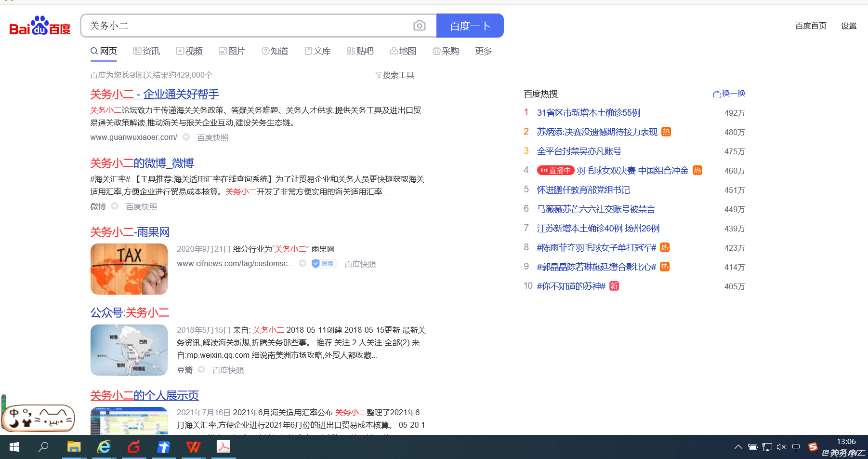
Task: Open hot search #郭晶晶陈若琳施廷懋合影比心#
Action: 596,267
